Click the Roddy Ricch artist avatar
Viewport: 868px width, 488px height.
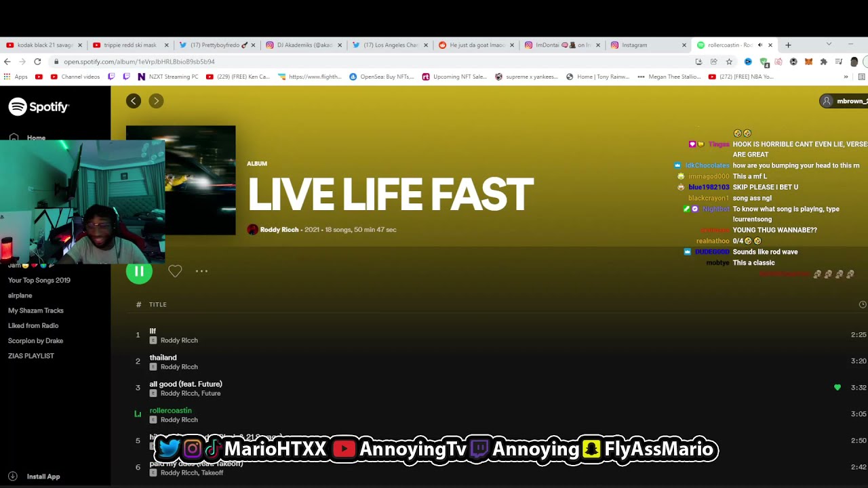click(x=253, y=230)
